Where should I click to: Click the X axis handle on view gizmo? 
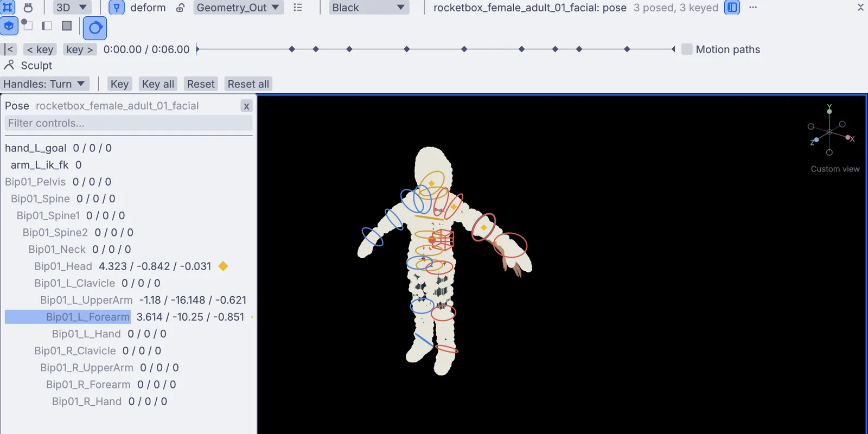848,138
